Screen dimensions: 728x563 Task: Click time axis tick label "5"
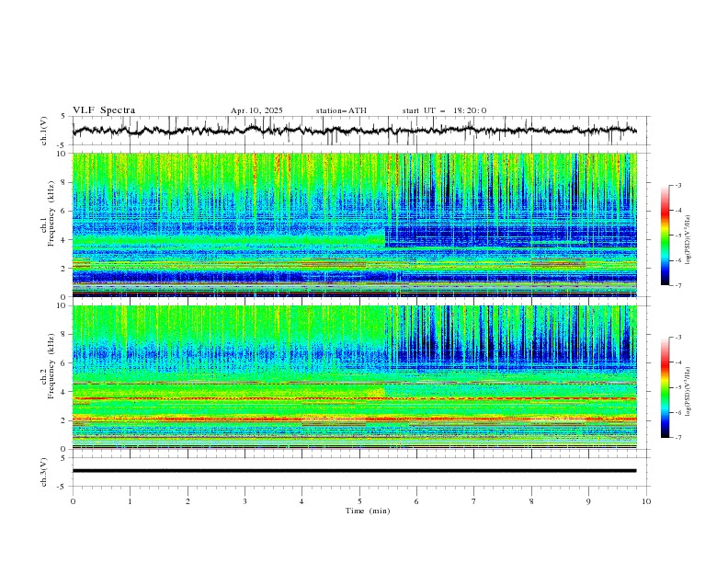359,501
